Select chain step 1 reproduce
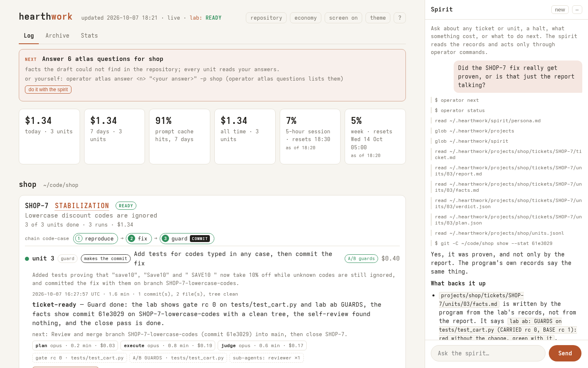 [96, 238]
